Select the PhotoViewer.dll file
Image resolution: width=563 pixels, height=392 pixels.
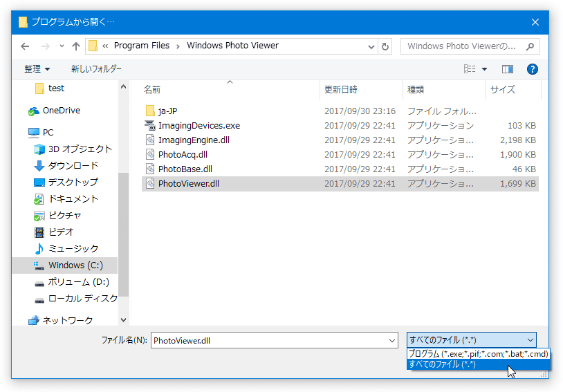(340, 183)
